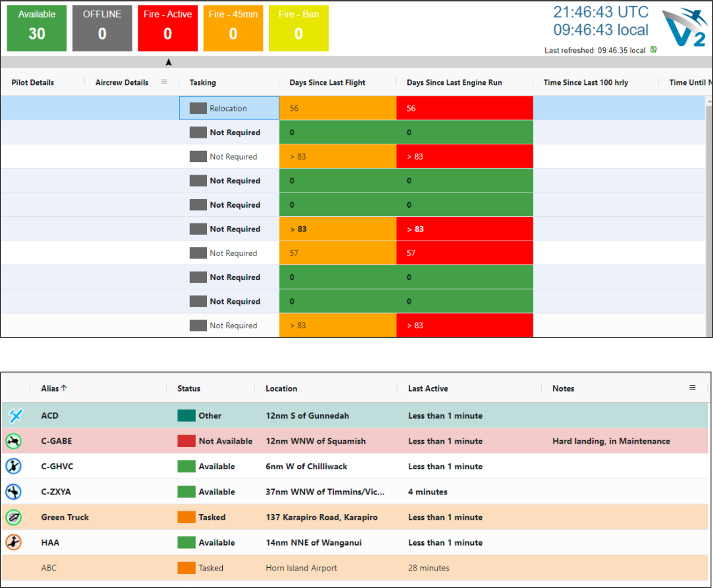This screenshot has height=588, width=713.
Task: Click the Available status tile
Action: 37,28
